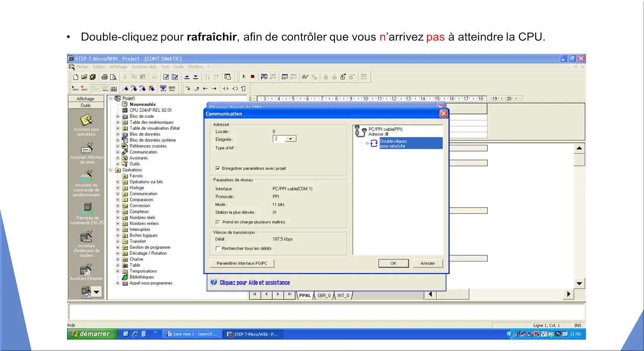This screenshot has height=351, width=644.
Task: Click the démarrer Start button
Action: tap(92, 334)
